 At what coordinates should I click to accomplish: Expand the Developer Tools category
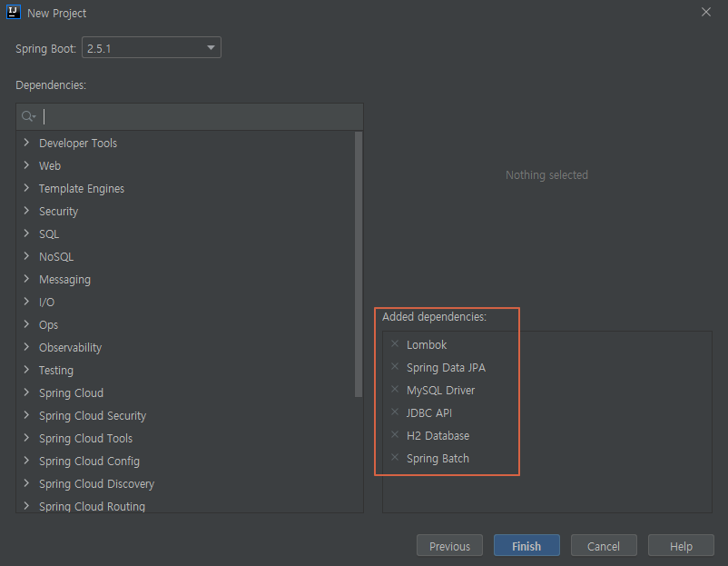click(x=26, y=143)
